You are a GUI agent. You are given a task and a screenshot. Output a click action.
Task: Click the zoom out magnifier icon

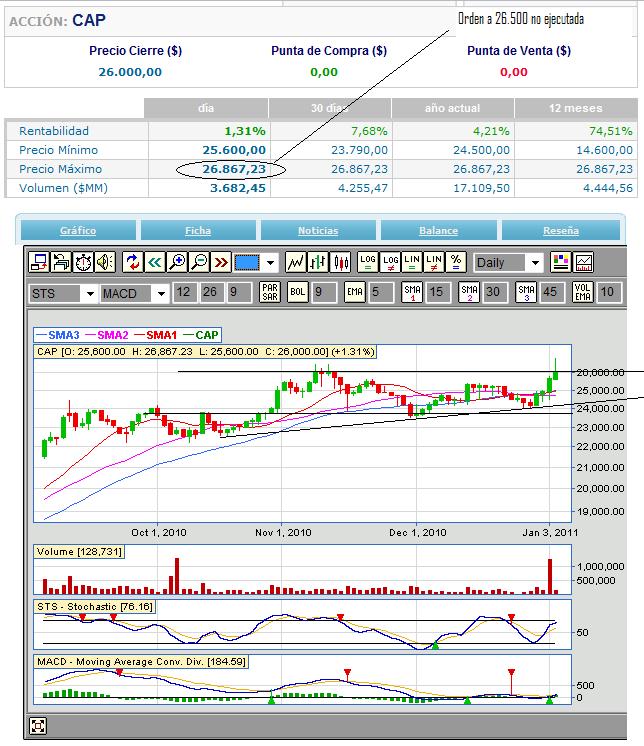pos(199,262)
